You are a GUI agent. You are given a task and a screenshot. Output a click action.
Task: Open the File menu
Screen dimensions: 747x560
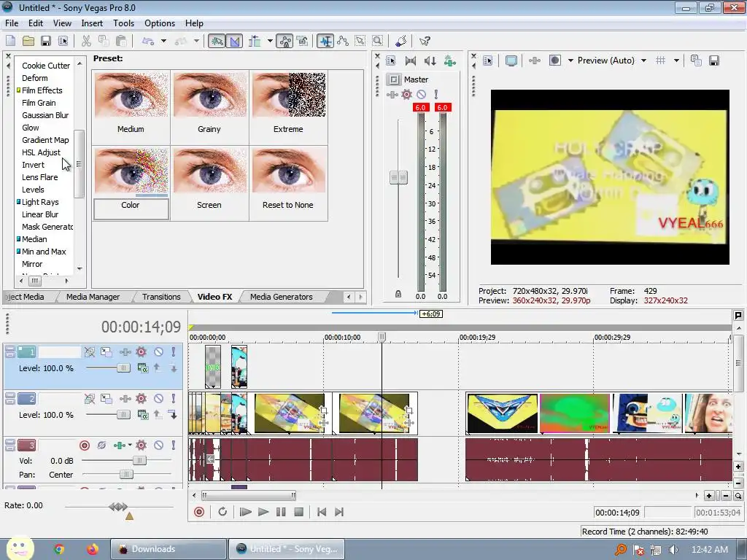click(x=12, y=23)
